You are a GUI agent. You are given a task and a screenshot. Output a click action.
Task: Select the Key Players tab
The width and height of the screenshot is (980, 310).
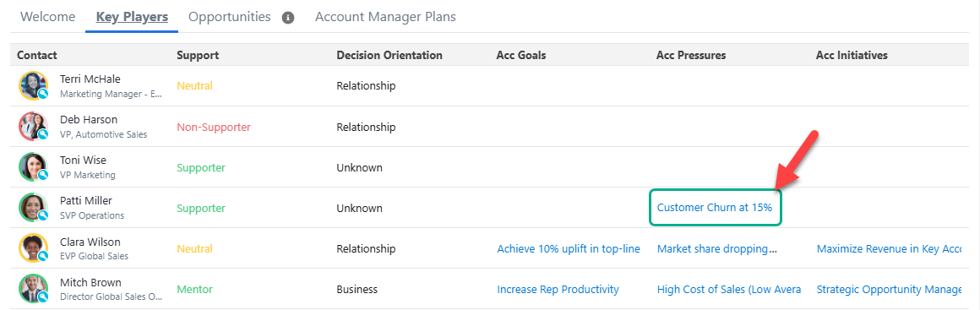tap(132, 17)
